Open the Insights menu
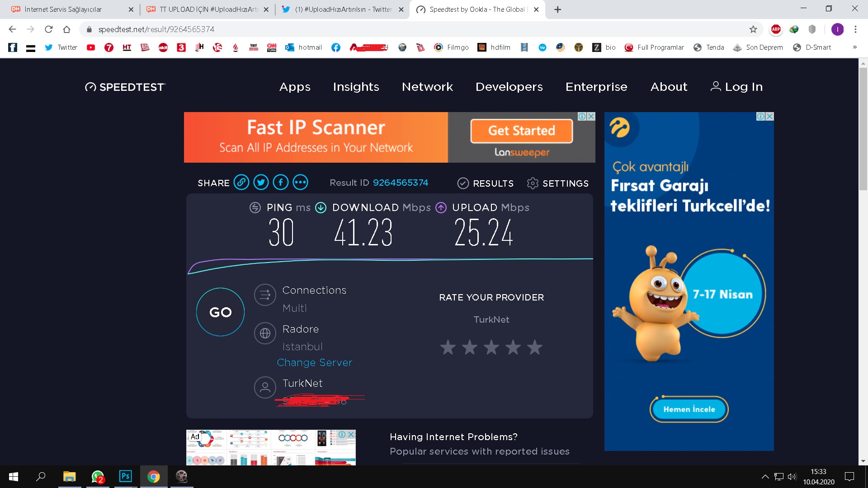 pyautogui.click(x=356, y=87)
